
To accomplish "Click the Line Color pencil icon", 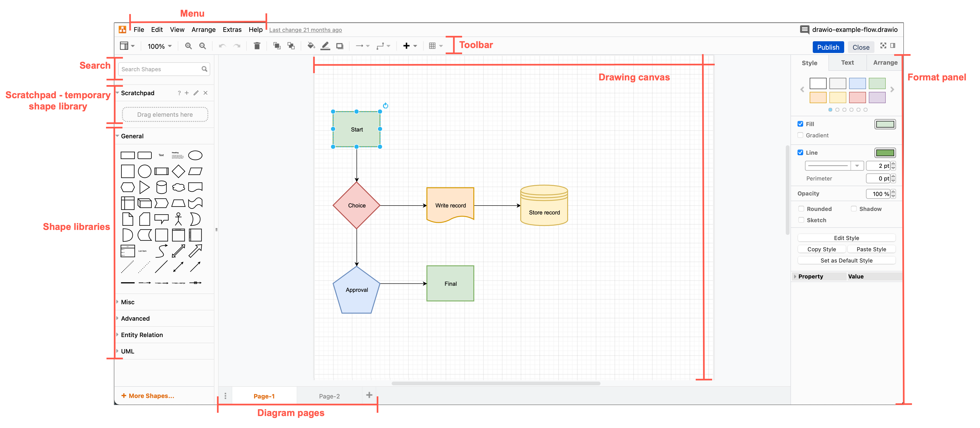I will [326, 46].
